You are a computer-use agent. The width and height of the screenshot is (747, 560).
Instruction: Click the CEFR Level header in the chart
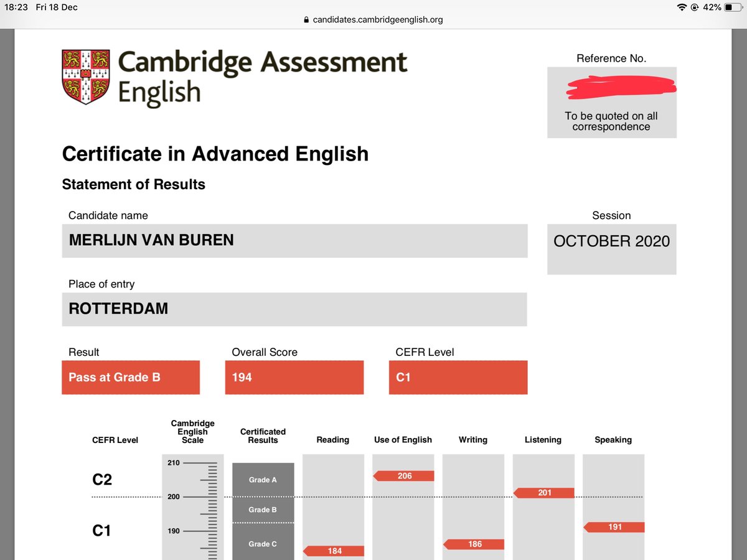(115, 440)
